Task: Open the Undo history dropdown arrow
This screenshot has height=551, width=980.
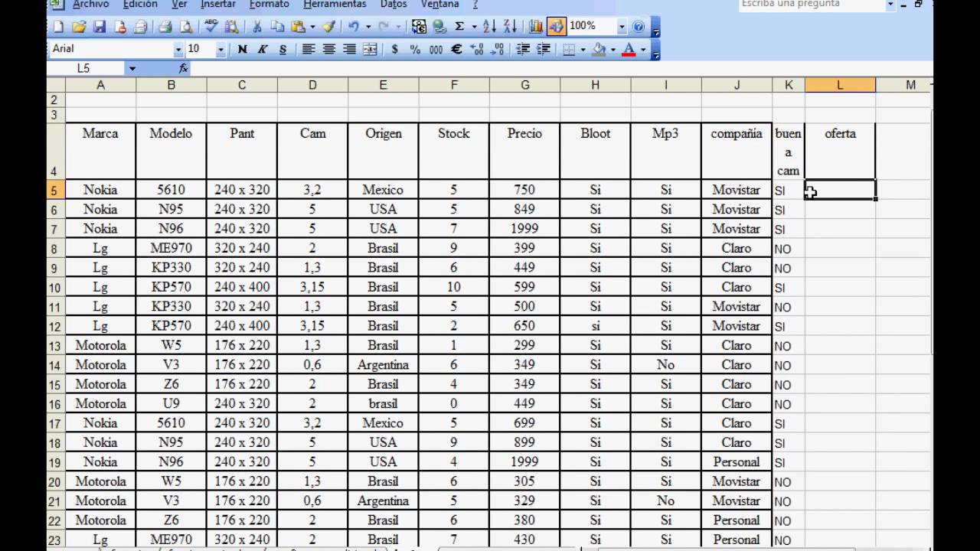Action: [368, 27]
